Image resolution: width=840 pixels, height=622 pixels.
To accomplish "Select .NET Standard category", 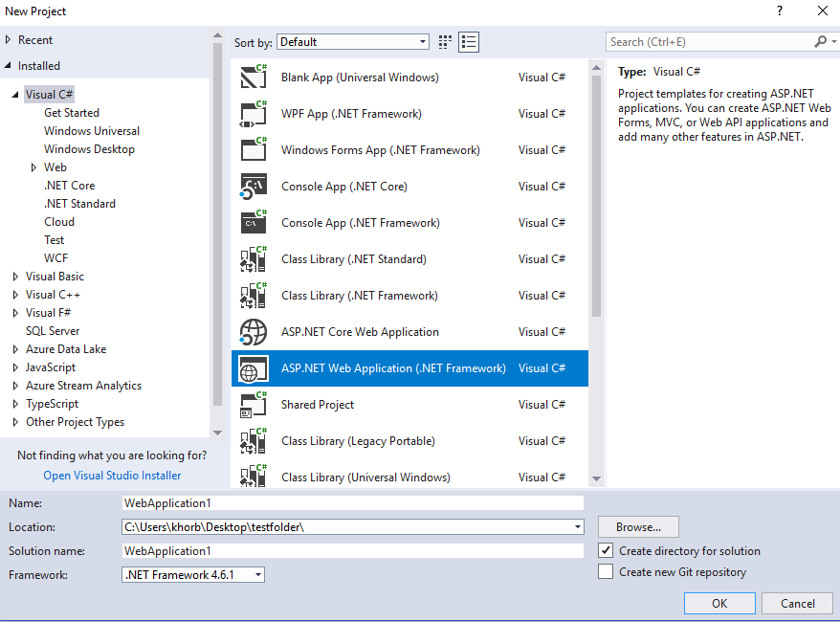I will (x=79, y=204).
